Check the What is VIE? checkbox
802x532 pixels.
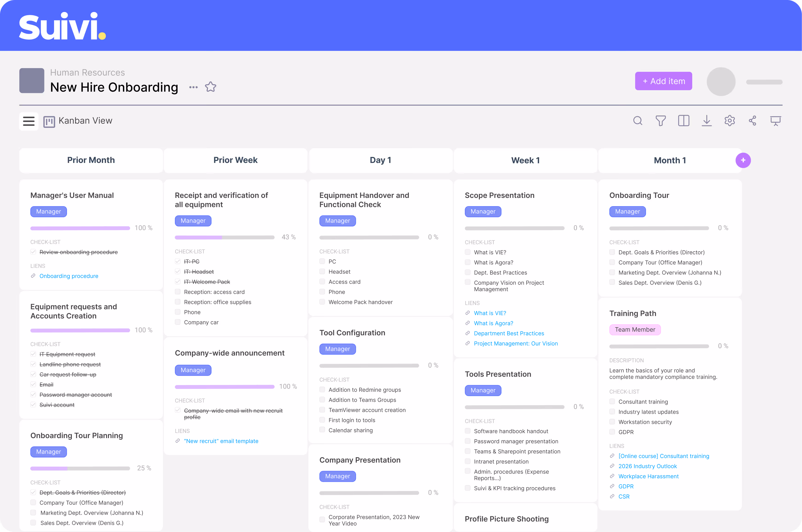[467, 252]
